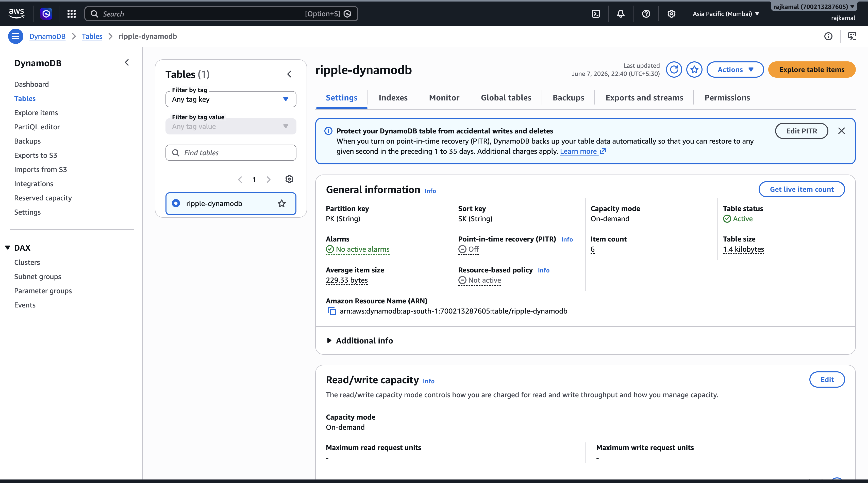The image size is (868, 483).
Task: Click the Find tables search field
Action: coord(231,153)
